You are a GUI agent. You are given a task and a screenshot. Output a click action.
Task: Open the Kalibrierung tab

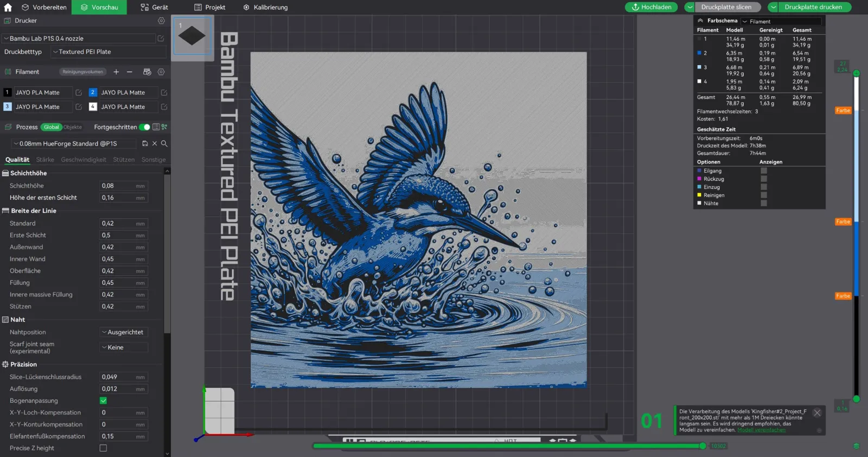coord(265,8)
